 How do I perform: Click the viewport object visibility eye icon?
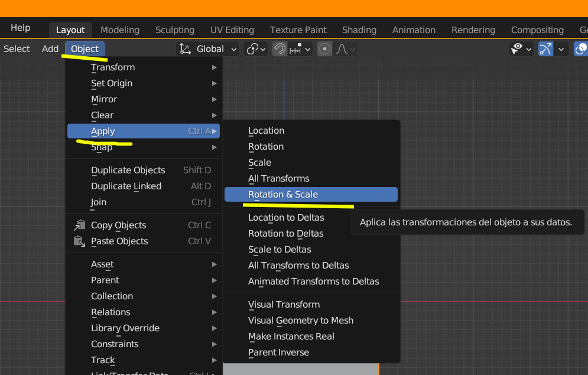(518, 49)
